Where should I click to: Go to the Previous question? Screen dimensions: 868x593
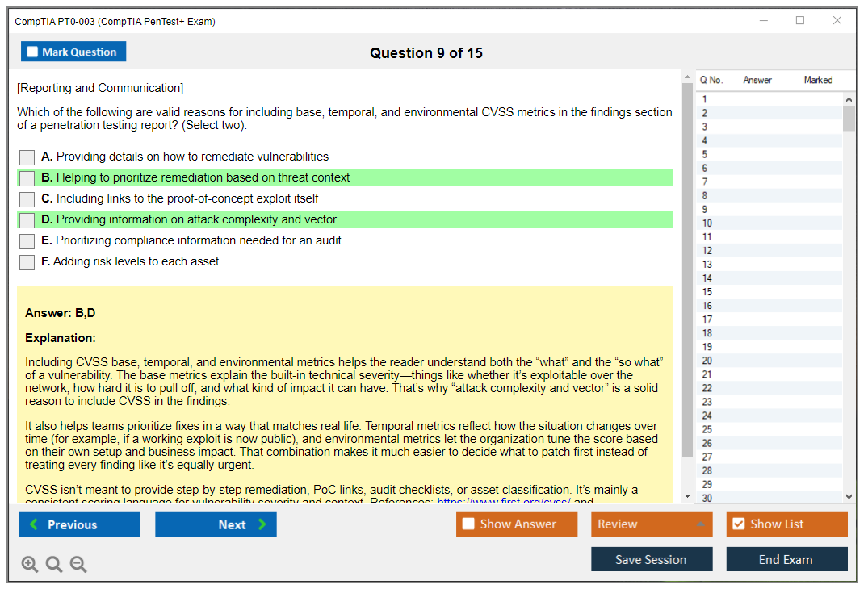[x=79, y=524]
